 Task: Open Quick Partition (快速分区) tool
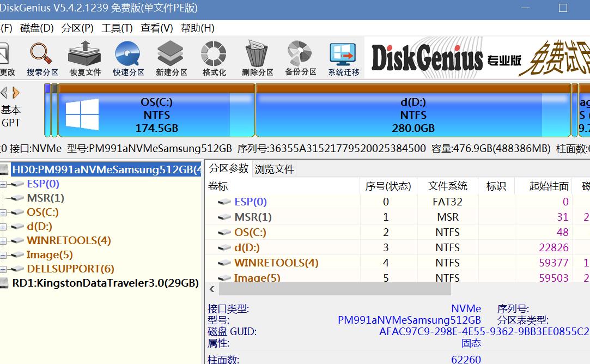129,58
